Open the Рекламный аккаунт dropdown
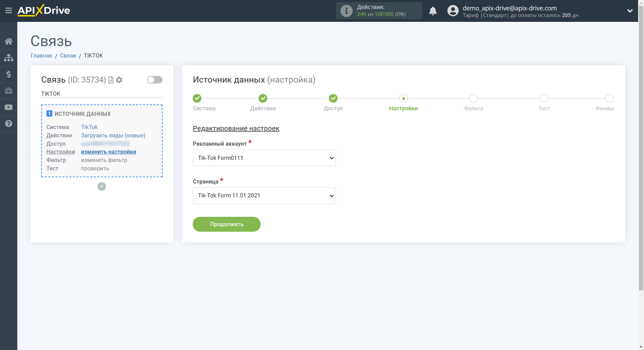The width and height of the screenshot is (644, 350). (x=264, y=158)
